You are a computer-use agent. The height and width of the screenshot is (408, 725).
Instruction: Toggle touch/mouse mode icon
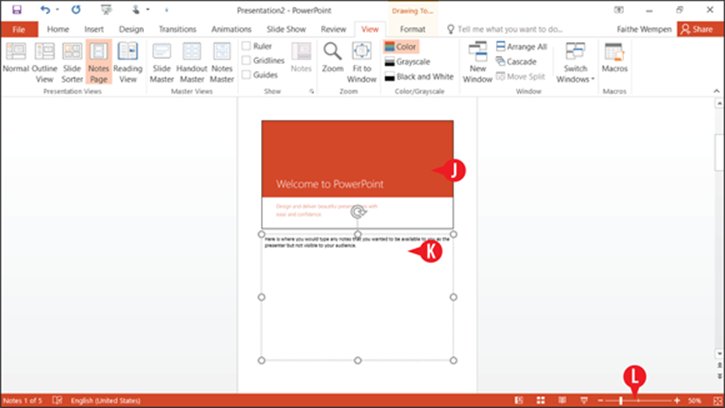point(135,10)
